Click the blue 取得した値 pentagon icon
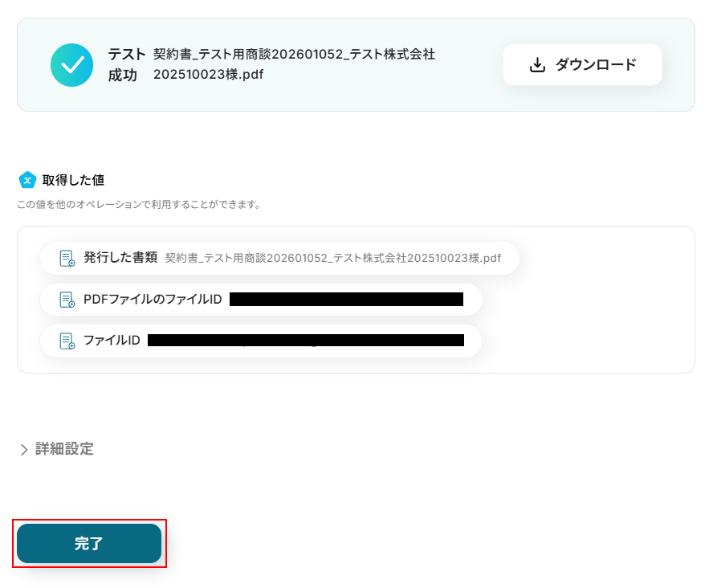The width and height of the screenshot is (713, 588). (x=27, y=180)
